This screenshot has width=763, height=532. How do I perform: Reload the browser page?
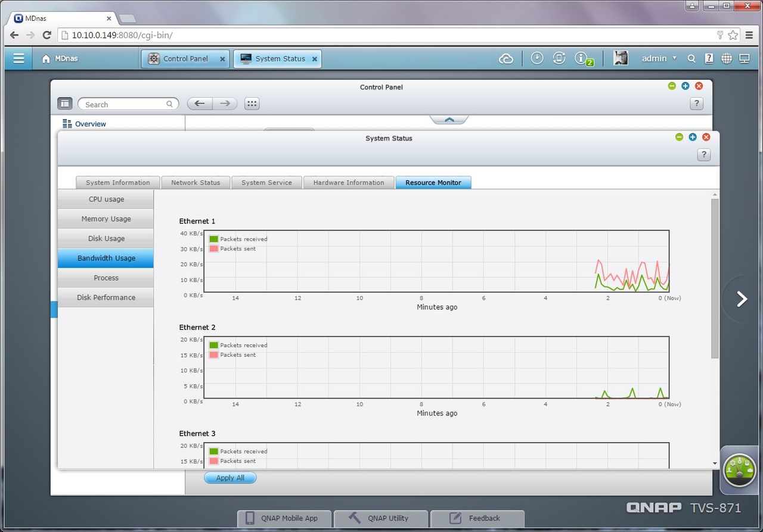47,35
